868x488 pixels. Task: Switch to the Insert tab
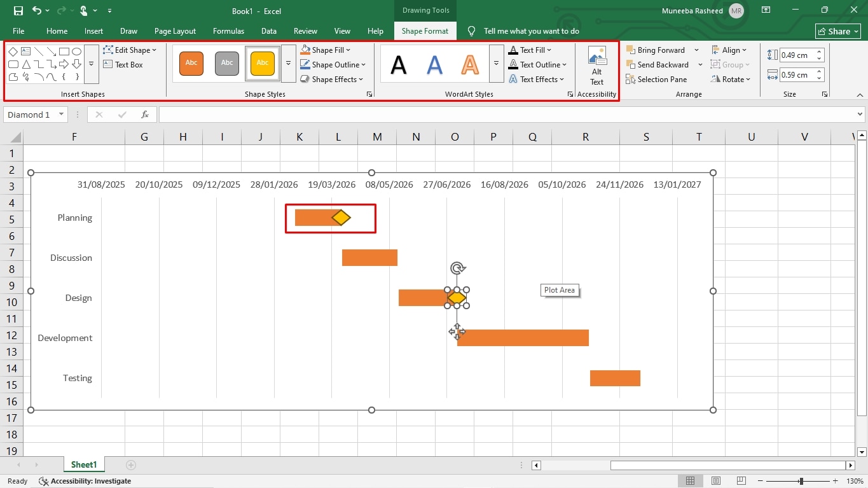[x=93, y=31]
